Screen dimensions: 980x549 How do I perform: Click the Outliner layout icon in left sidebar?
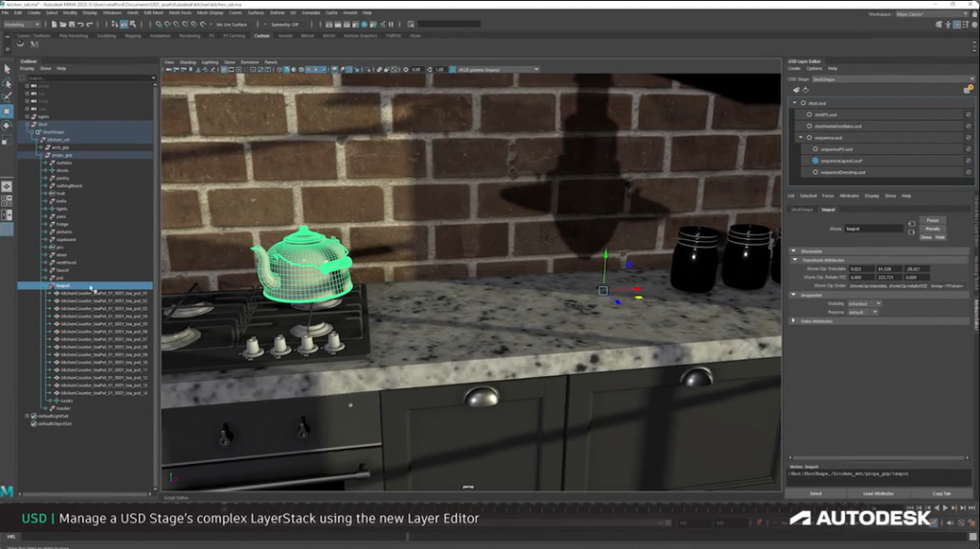click(7, 215)
